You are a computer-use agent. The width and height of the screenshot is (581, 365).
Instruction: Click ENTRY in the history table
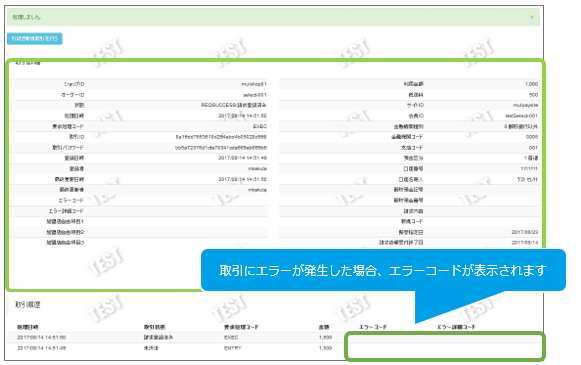[233, 348]
